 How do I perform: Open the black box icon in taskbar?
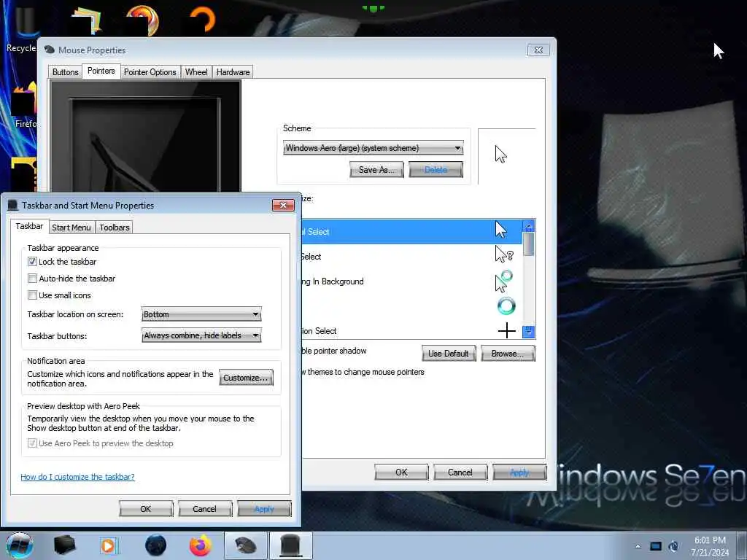click(65, 545)
